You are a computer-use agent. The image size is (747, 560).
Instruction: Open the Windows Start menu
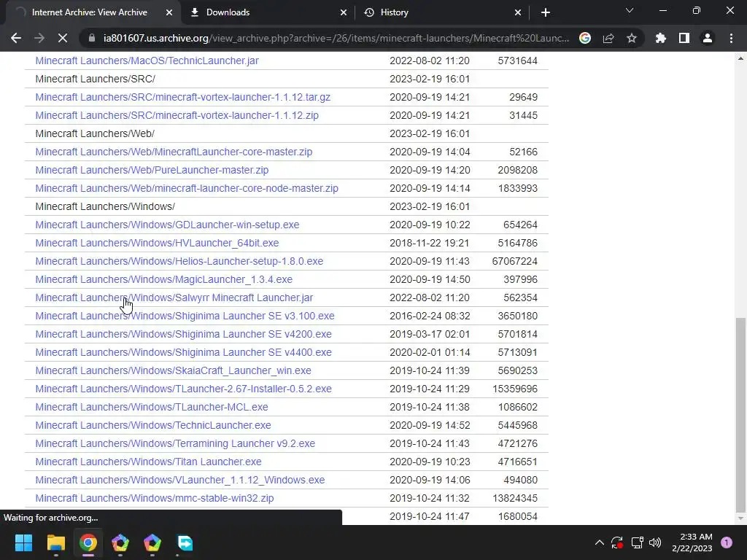pos(23,542)
